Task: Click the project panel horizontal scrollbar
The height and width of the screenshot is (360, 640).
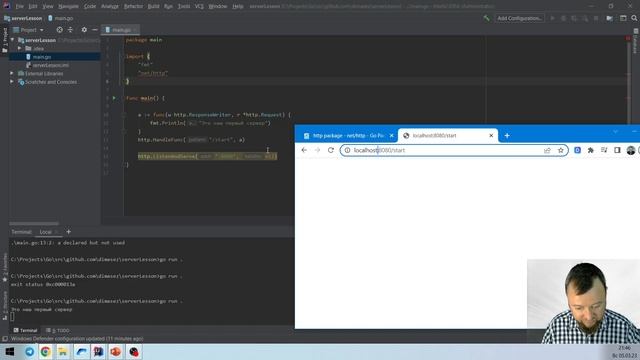Action: click(34, 223)
